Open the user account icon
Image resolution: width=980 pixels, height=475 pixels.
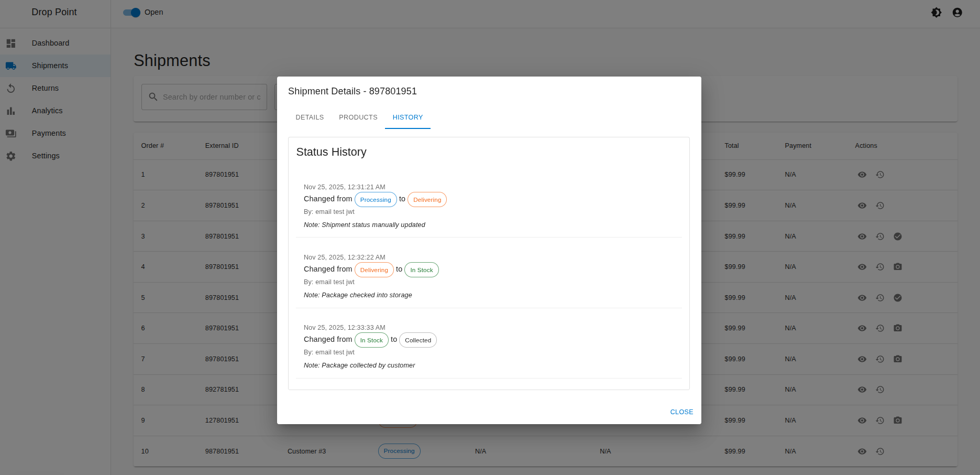[x=957, y=13]
